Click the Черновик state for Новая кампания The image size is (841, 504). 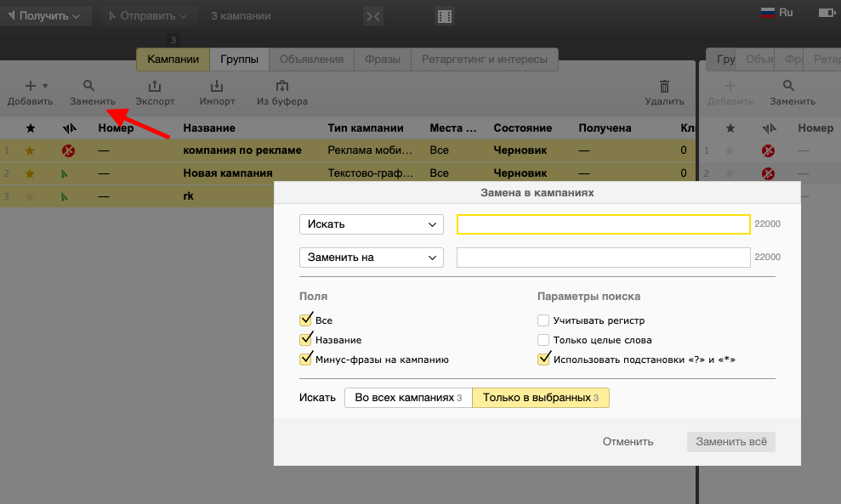coord(520,173)
